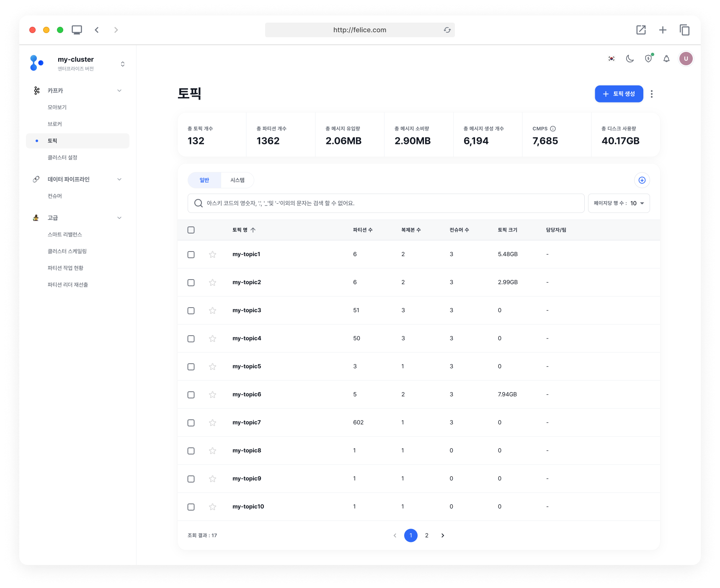720x588 pixels.
Task: Go to page 2
Action: click(x=427, y=535)
